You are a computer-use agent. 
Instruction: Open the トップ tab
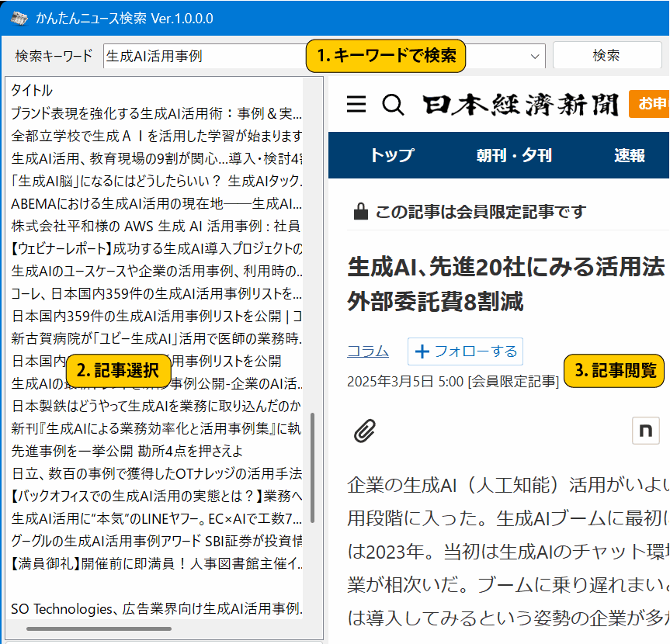tap(391, 155)
